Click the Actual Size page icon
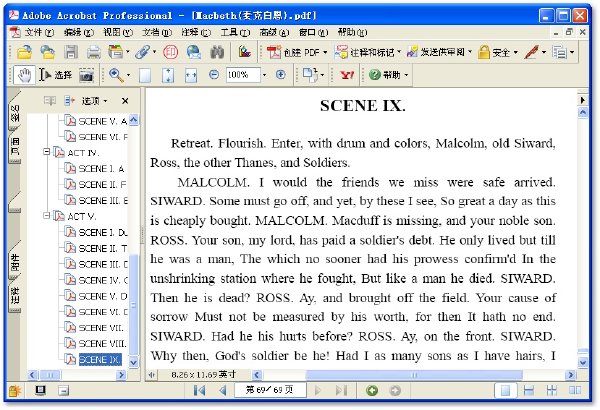Image resolution: width=600 pixels, height=410 pixels. (x=145, y=75)
